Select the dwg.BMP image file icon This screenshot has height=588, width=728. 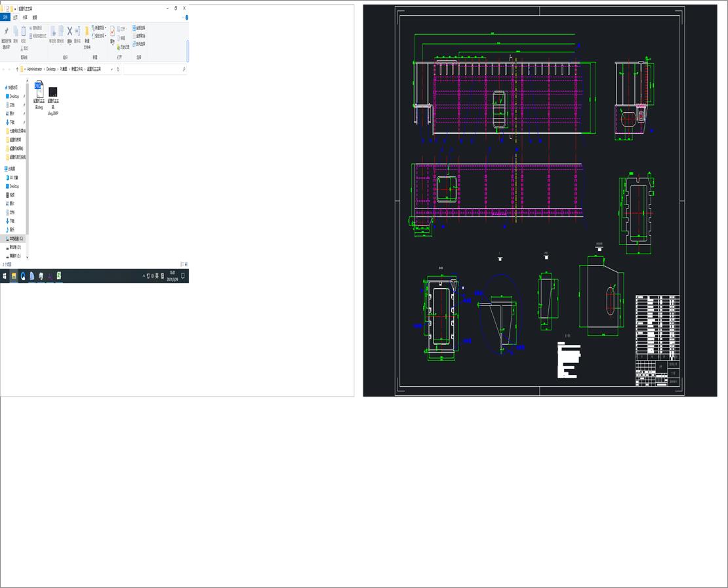[x=53, y=92]
